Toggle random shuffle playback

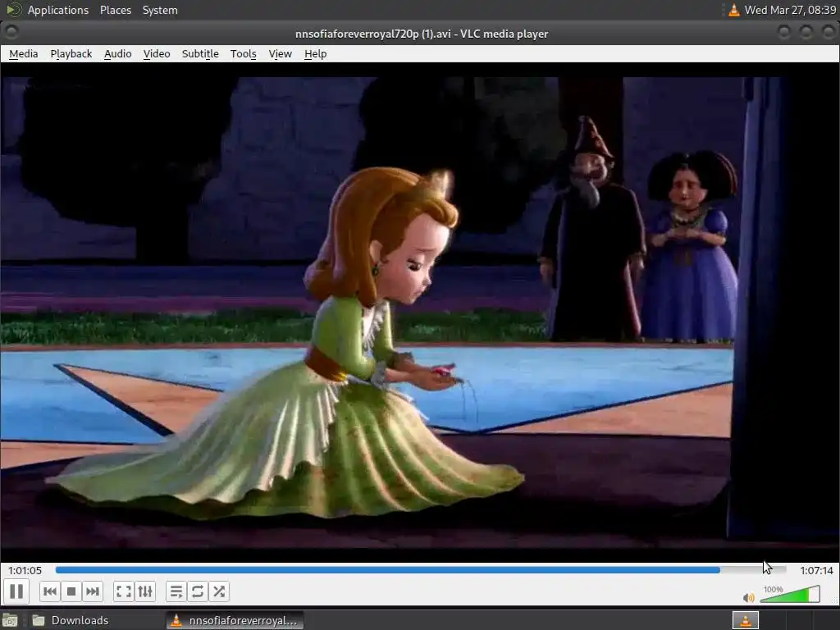[x=218, y=591]
